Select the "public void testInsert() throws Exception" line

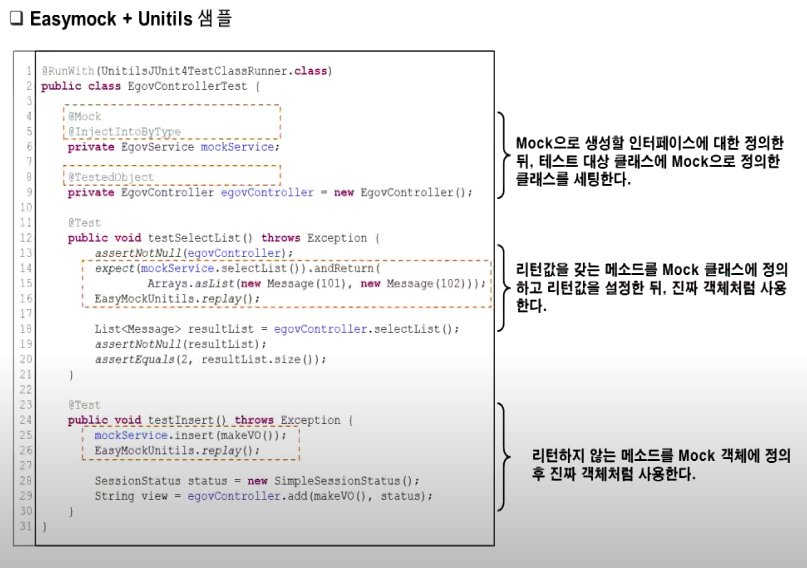tap(210, 420)
